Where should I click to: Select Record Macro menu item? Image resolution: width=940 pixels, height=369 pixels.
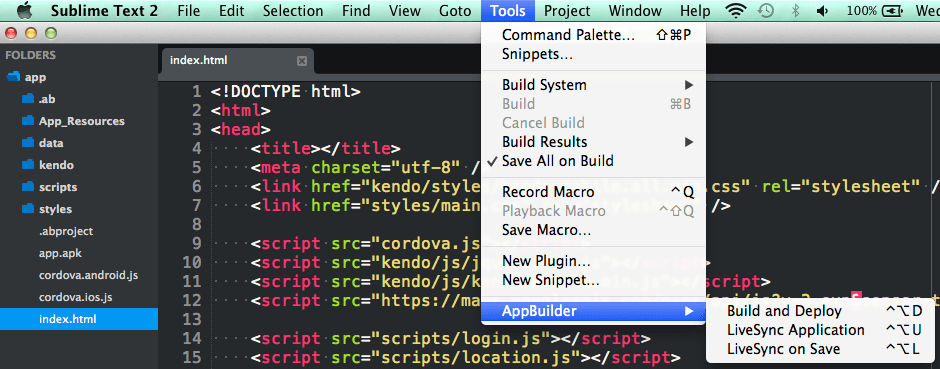click(x=593, y=192)
